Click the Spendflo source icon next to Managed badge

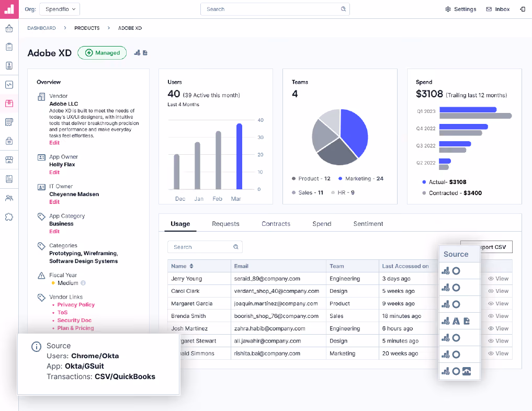click(x=137, y=53)
